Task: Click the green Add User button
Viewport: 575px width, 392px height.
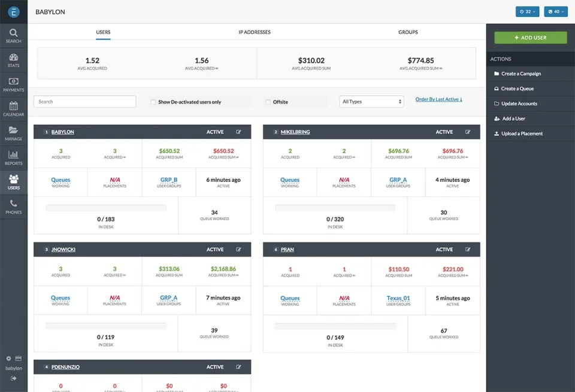Action: point(530,38)
